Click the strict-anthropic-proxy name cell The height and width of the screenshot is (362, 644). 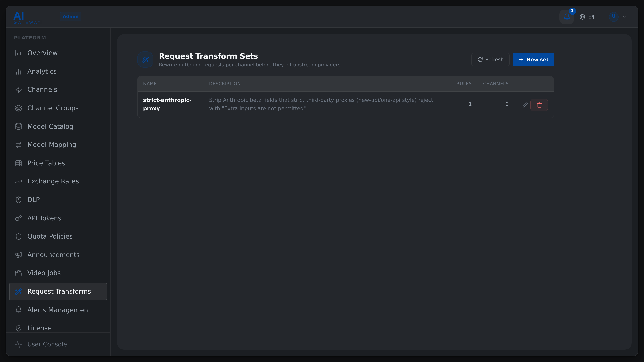167,104
